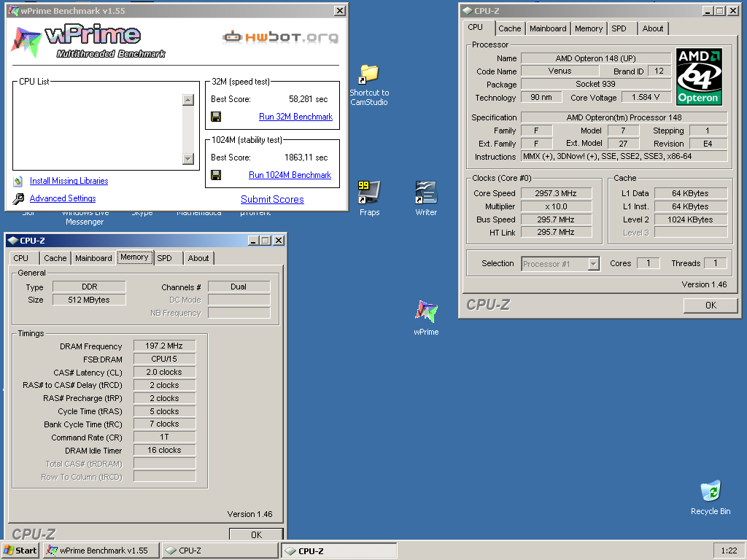The image size is (747, 560).
Task: Click 1024M best score 1863,11 sec
Action: tap(306, 157)
